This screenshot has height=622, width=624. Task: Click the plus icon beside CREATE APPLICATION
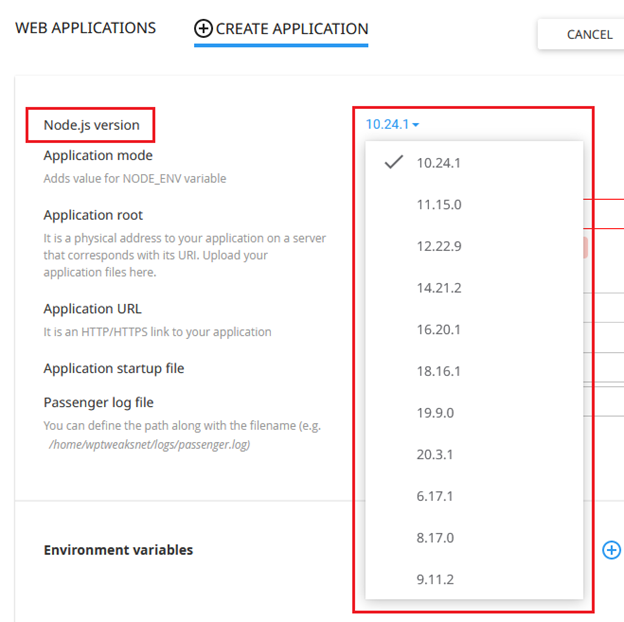click(203, 29)
